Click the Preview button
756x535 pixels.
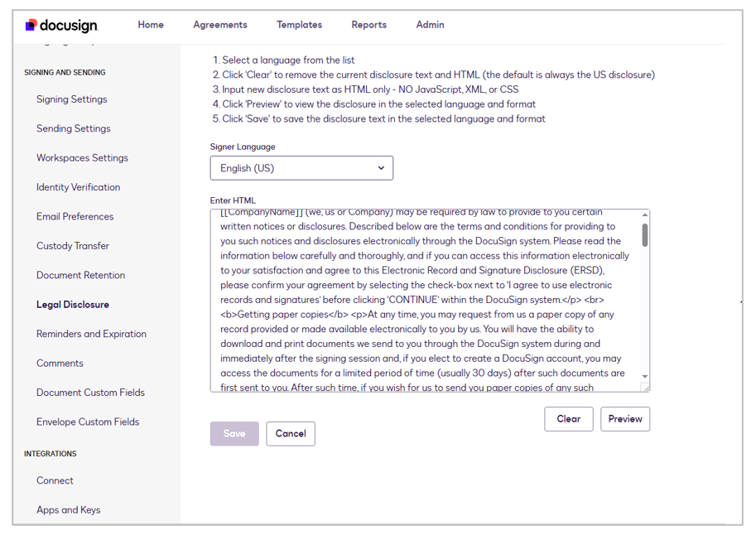625,419
